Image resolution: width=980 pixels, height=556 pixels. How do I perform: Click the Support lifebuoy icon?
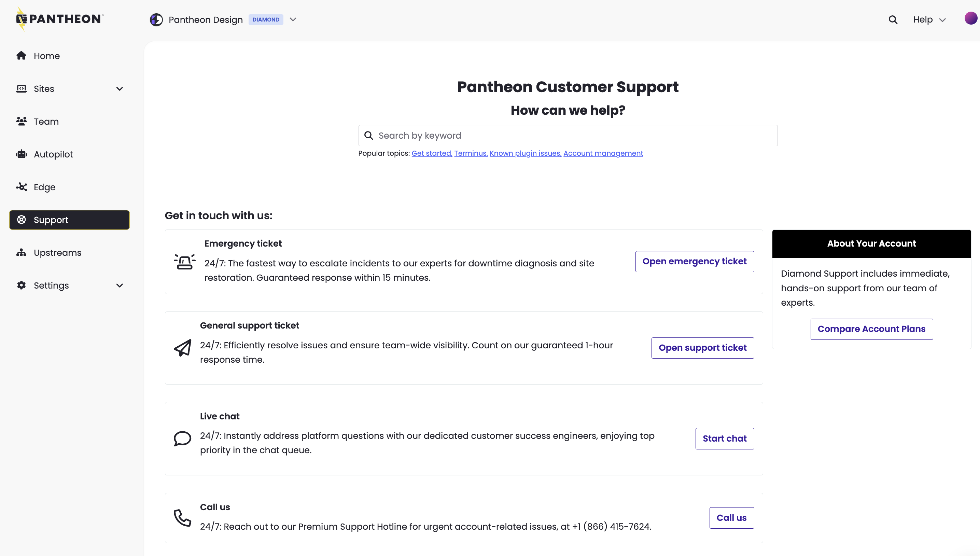22,220
